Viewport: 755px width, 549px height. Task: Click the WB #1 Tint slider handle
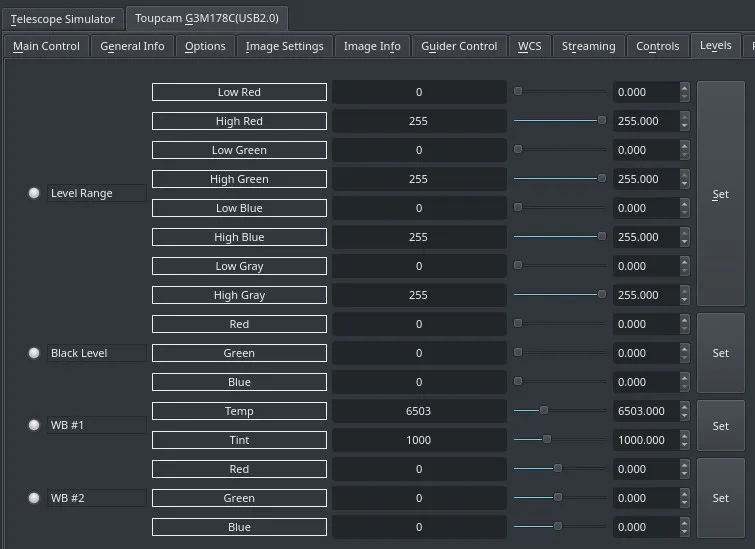(x=547, y=439)
